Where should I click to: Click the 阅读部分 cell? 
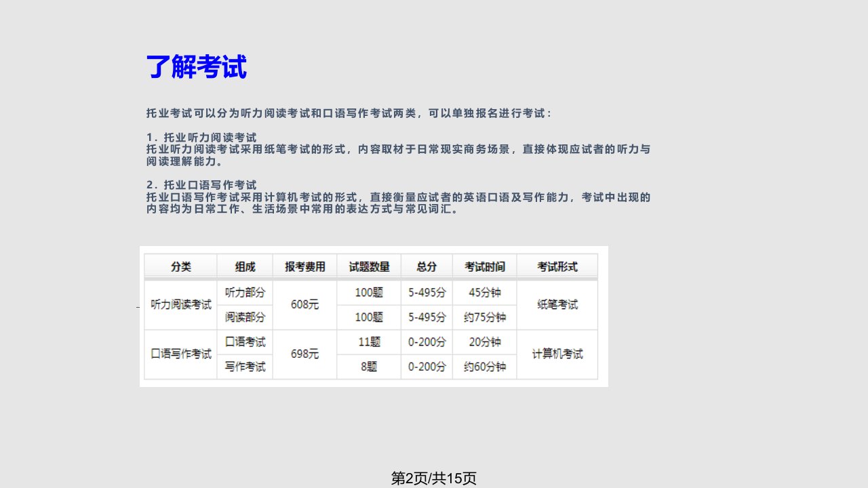[245, 317]
